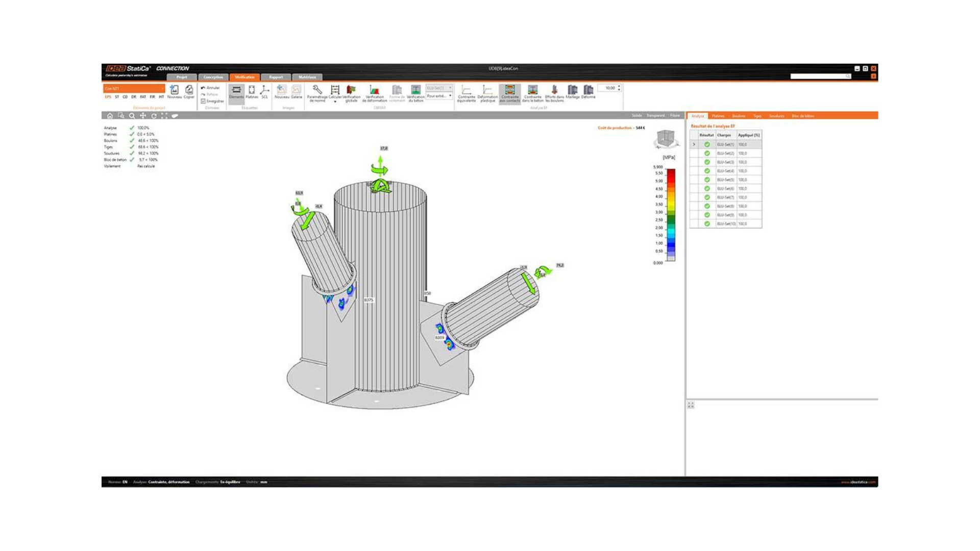This screenshot has width=980, height=551.
Task: Open the Con connection name dropdown
Action: click(x=134, y=88)
